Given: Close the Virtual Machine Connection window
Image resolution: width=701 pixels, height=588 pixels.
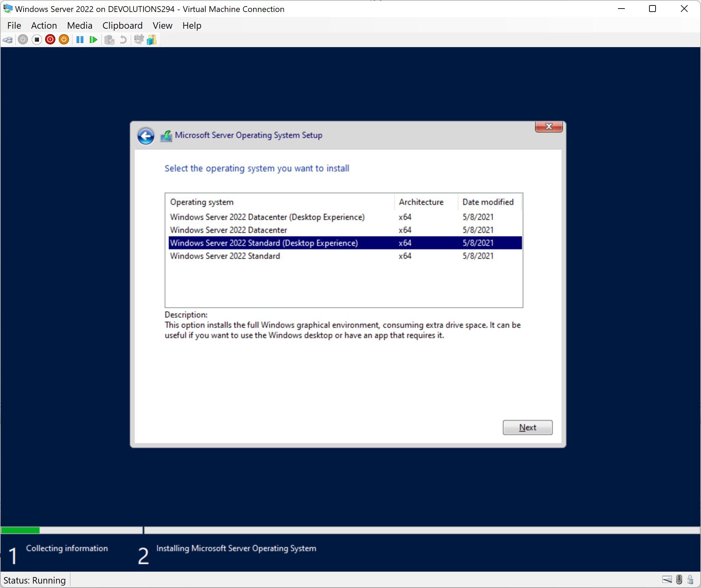Looking at the screenshot, I should pyautogui.click(x=684, y=9).
